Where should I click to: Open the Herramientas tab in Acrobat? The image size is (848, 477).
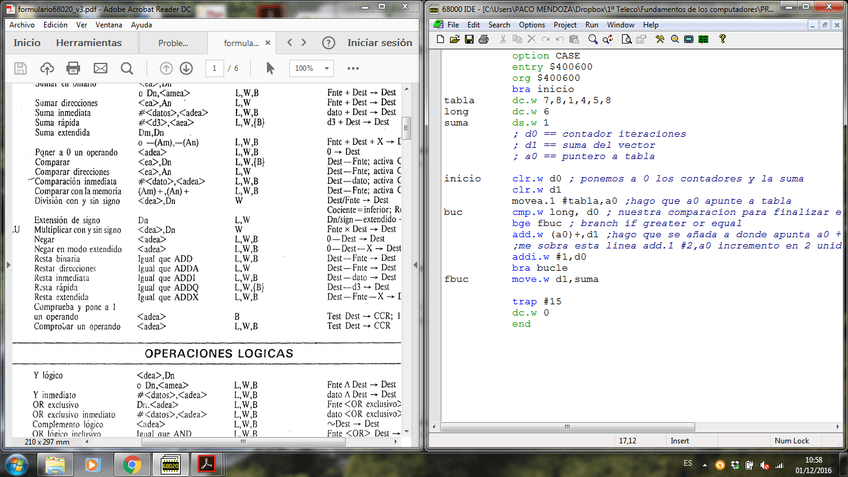coord(89,43)
